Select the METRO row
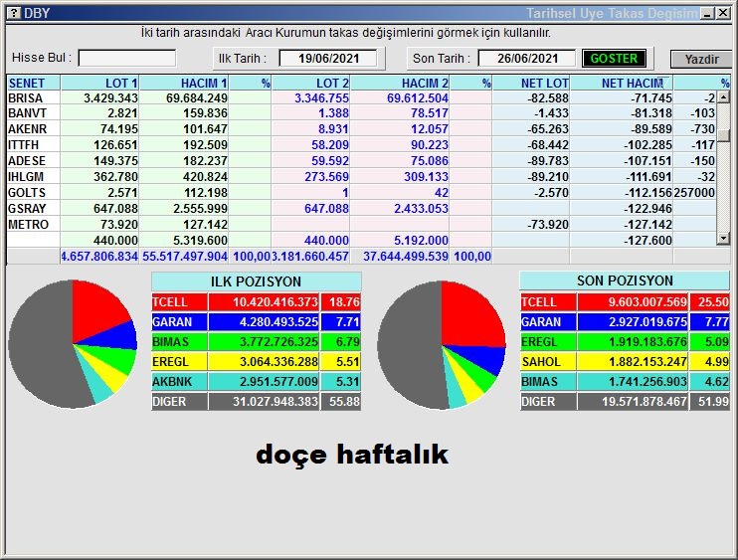This screenshot has width=738, height=560. [361, 225]
